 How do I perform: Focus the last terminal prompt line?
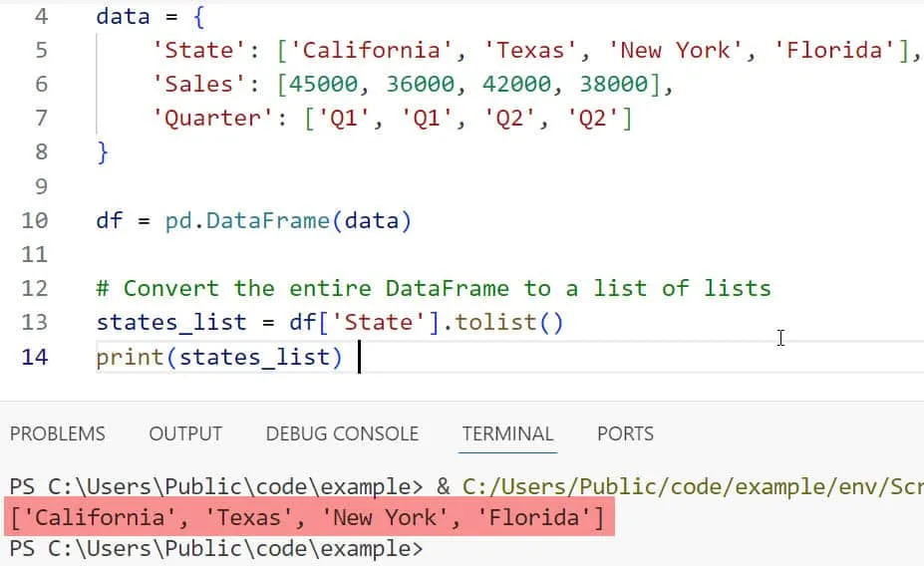[x=215, y=548]
